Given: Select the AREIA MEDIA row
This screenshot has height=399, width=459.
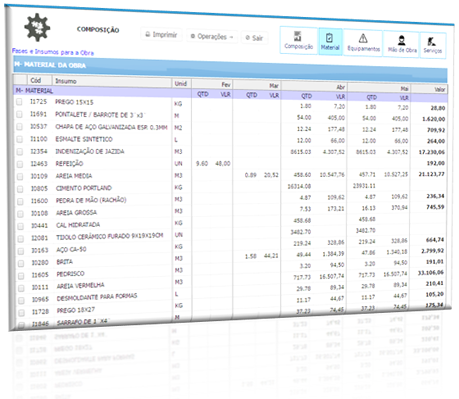Looking at the screenshot, I should (x=230, y=175).
